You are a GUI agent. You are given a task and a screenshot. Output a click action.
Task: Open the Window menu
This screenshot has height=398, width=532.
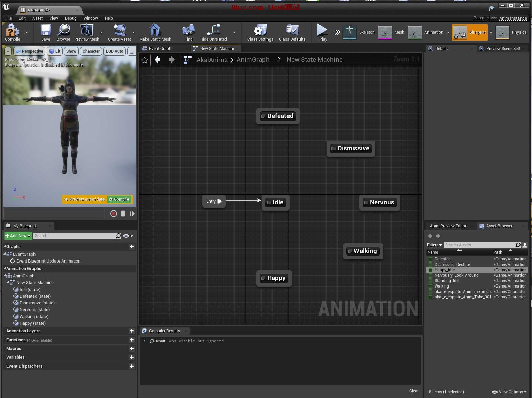(91, 18)
